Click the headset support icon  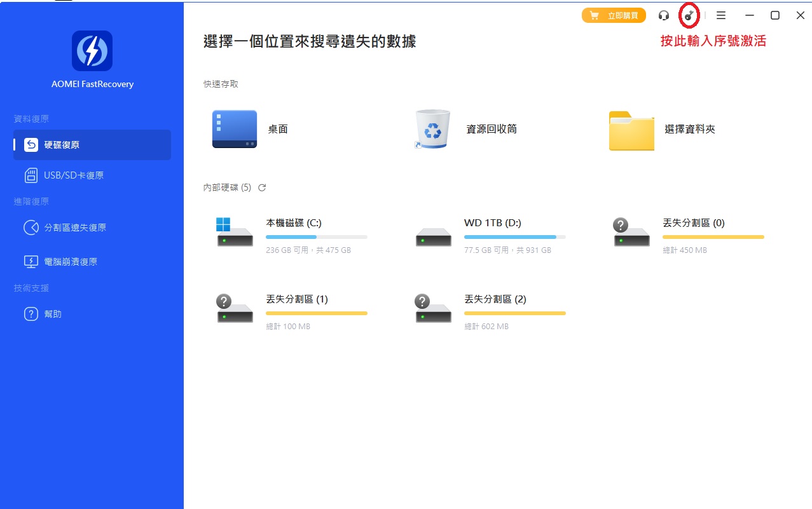663,15
